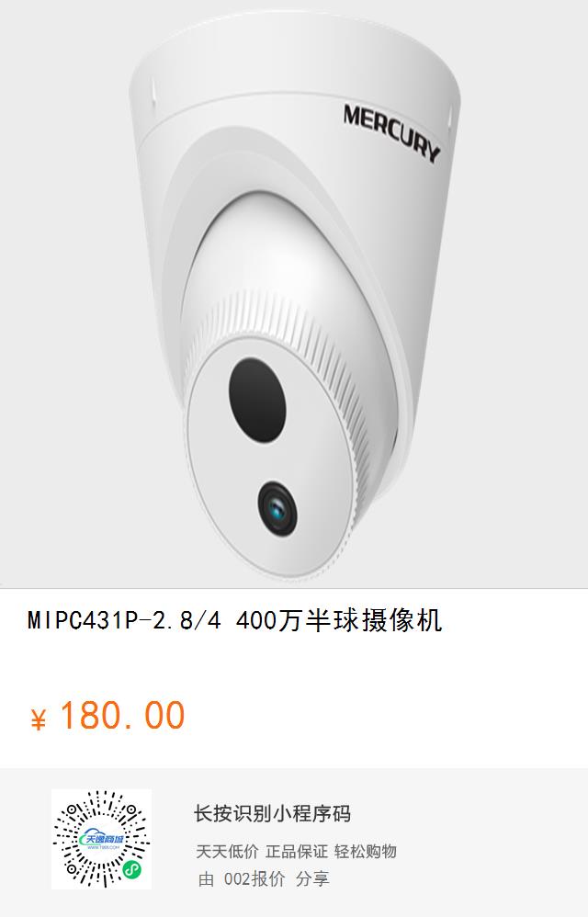
Task: Click the 轻松购物 slogan
Action: [x=366, y=851]
